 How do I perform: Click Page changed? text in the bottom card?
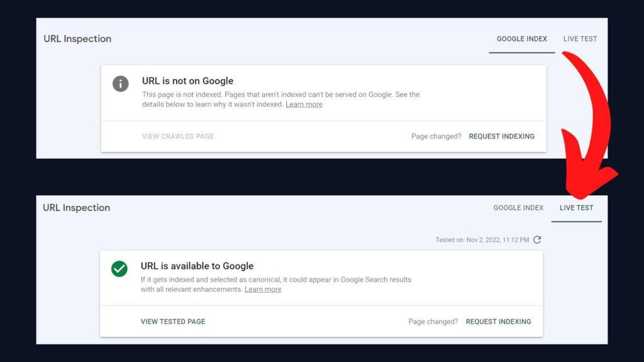433,321
